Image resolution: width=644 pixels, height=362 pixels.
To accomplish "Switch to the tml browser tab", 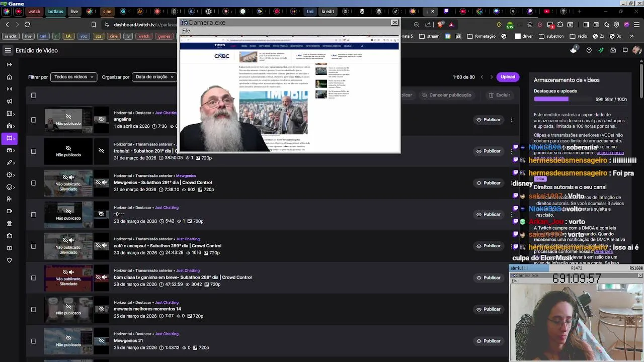I will [x=310, y=11].
